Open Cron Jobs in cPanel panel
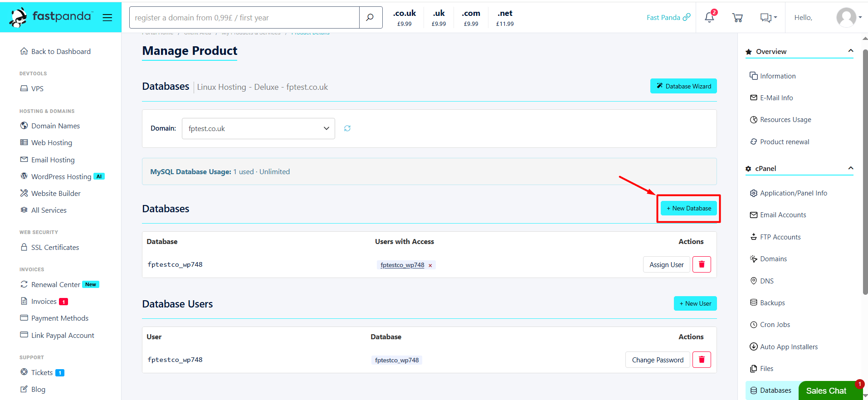The image size is (868, 400). (770, 325)
